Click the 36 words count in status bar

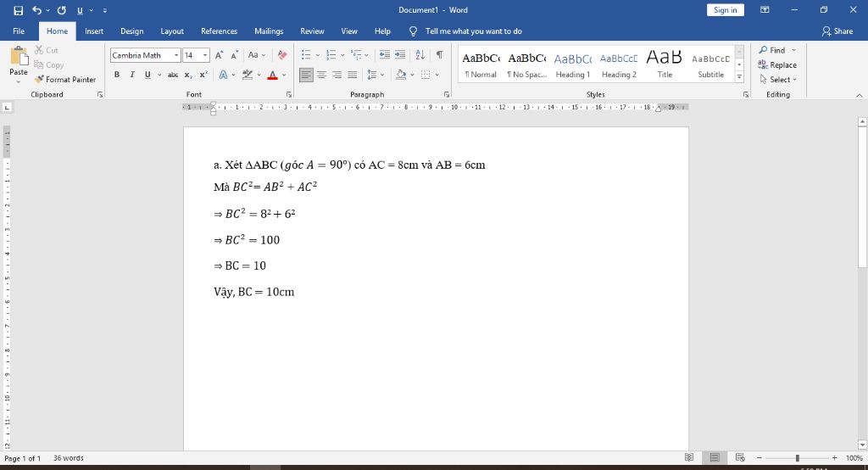(x=68, y=458)
